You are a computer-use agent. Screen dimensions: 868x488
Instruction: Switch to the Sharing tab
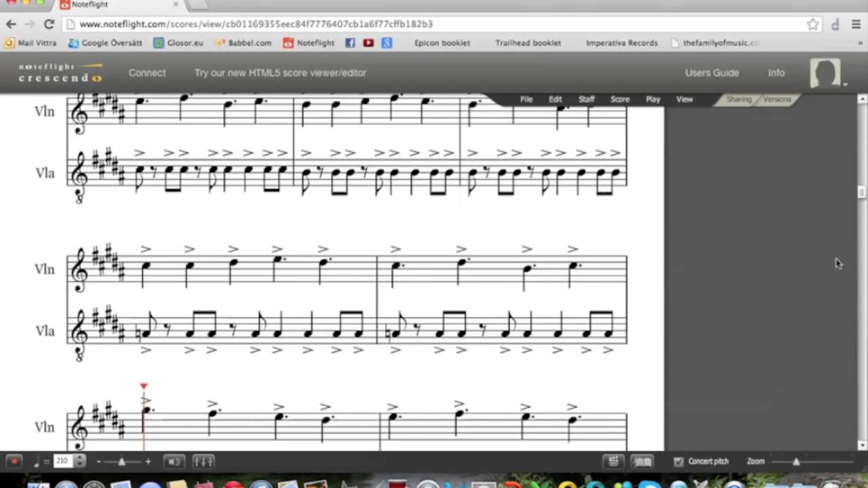738,99
